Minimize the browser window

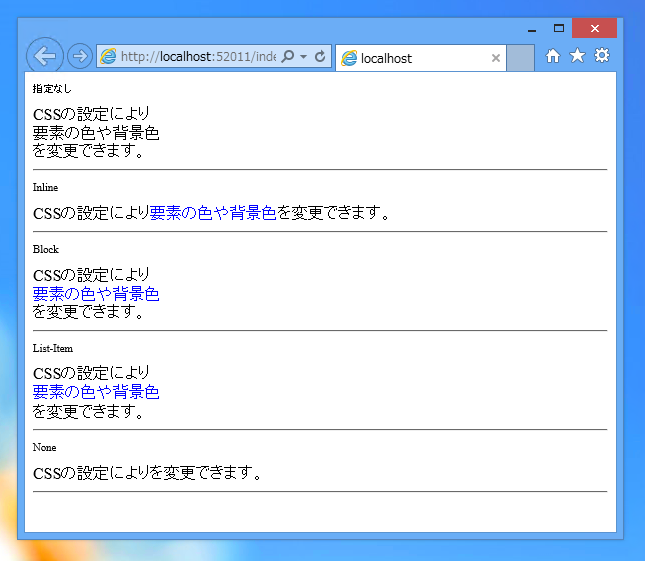(x=531, y=29)
